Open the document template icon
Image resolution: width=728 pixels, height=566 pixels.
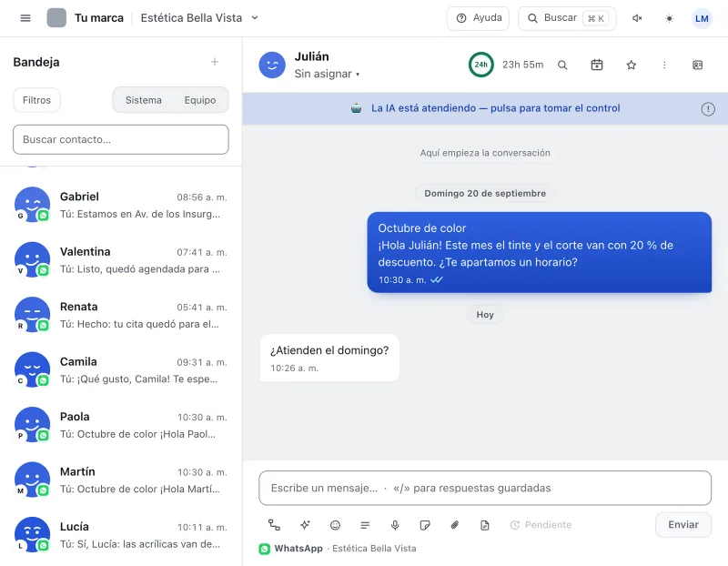click(485, 525)
